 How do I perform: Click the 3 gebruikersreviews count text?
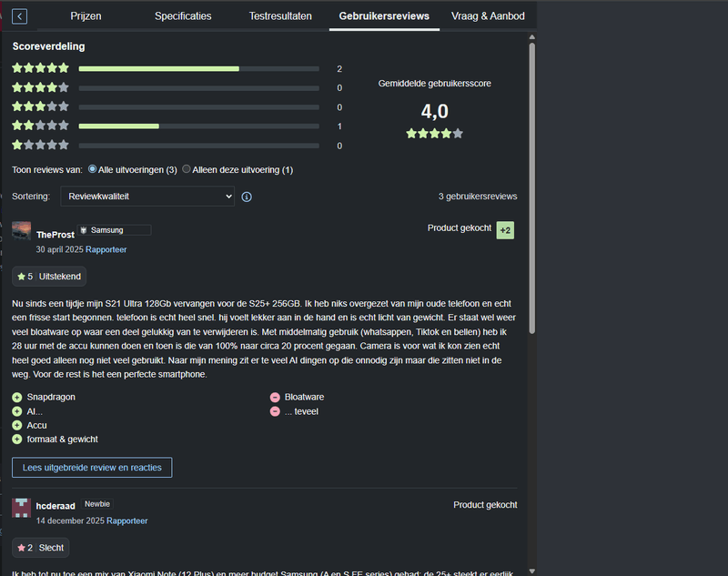(x=478, y=197)
